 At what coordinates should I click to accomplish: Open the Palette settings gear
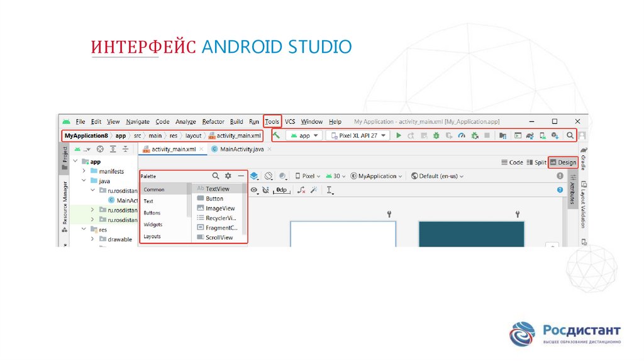pos(228,177)
